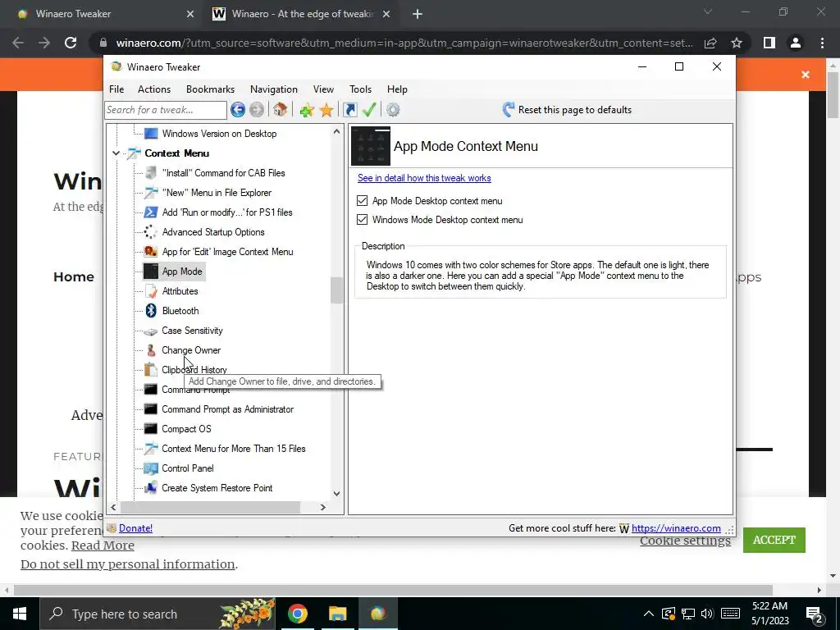Screen dimensions: 840x630
Task: Click tree horizontal scrollbar right arrow
Action: [x=322, y=507]
